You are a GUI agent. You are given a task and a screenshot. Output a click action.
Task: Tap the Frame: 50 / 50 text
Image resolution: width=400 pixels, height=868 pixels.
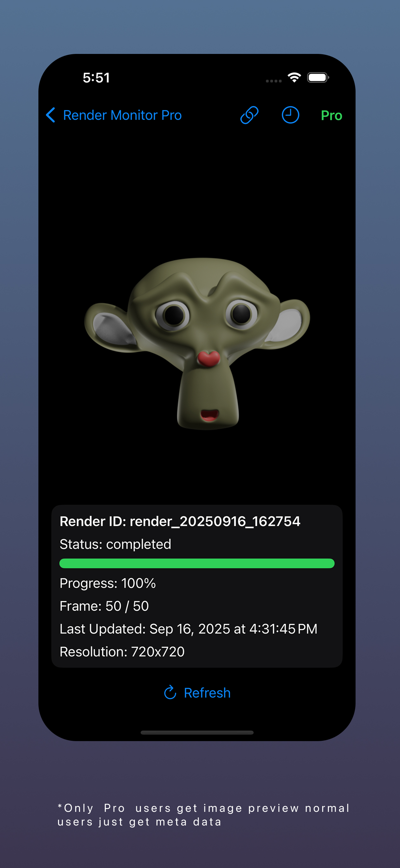click(104, 606)
